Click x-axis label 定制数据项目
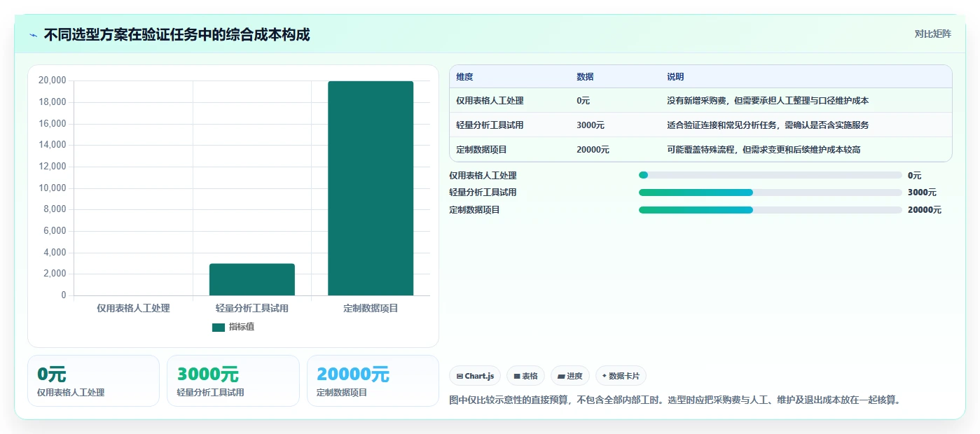 (371, 308)
